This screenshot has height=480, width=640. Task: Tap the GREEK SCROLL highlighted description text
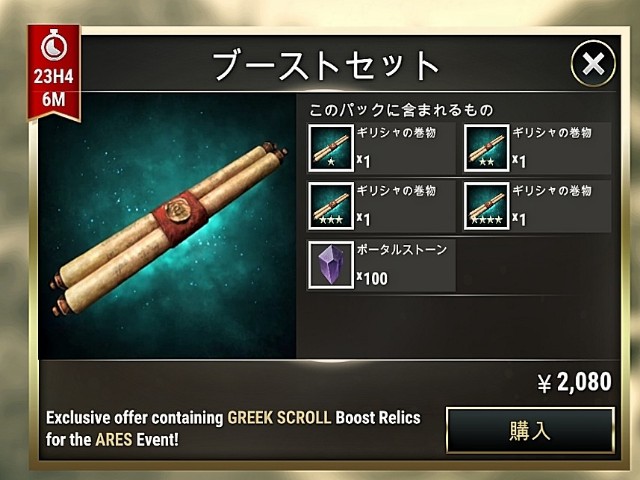[279, 418]
